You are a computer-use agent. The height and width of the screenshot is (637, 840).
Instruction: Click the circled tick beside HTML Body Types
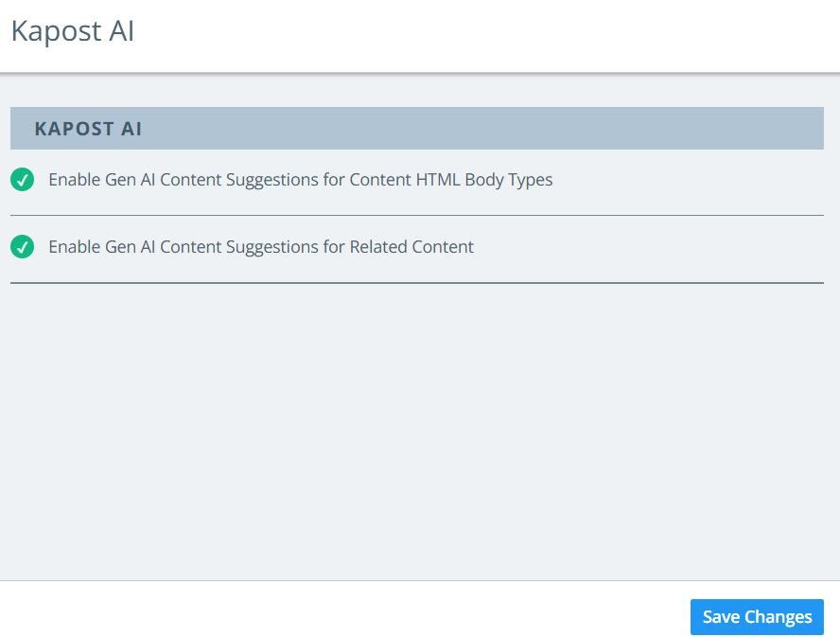23,179
